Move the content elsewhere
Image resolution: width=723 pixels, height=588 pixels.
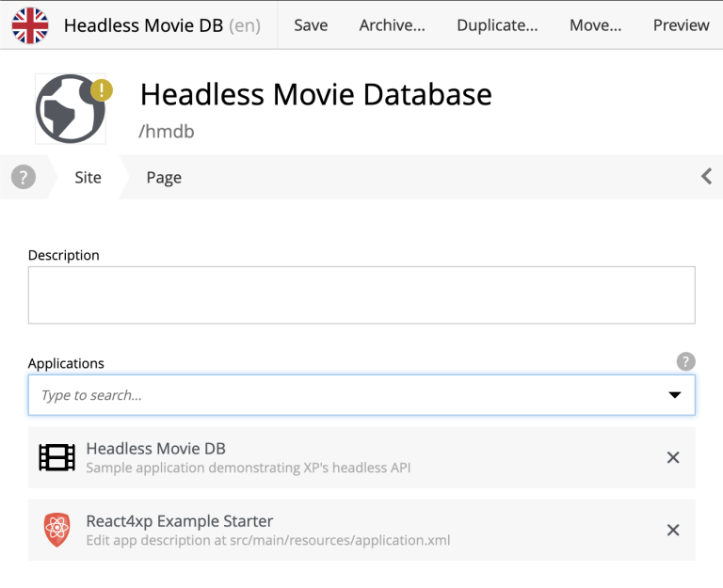click(595, 25)
